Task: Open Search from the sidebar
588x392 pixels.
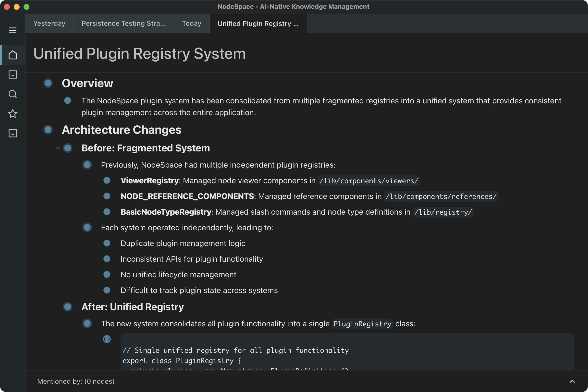Action: (12, 94)
